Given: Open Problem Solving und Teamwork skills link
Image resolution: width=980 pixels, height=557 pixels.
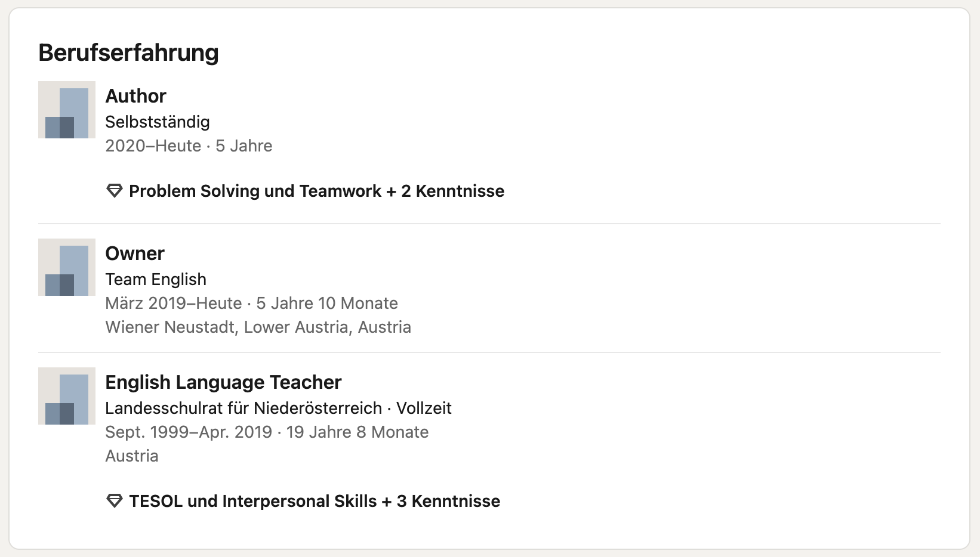Looking at the screenshot, I should pos(316,191).
